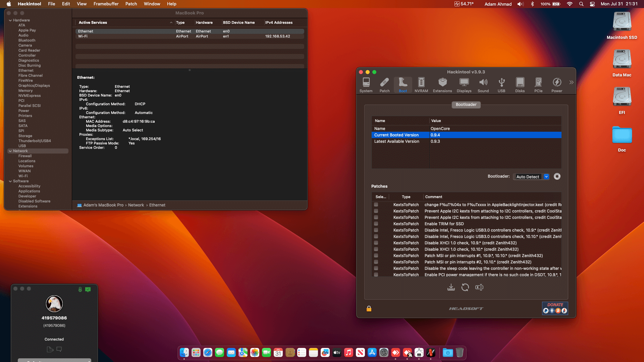Screen dimensions: 644x362
Task: Open the Bootloader Auto Detect dropdown
Action: point(546,177)
